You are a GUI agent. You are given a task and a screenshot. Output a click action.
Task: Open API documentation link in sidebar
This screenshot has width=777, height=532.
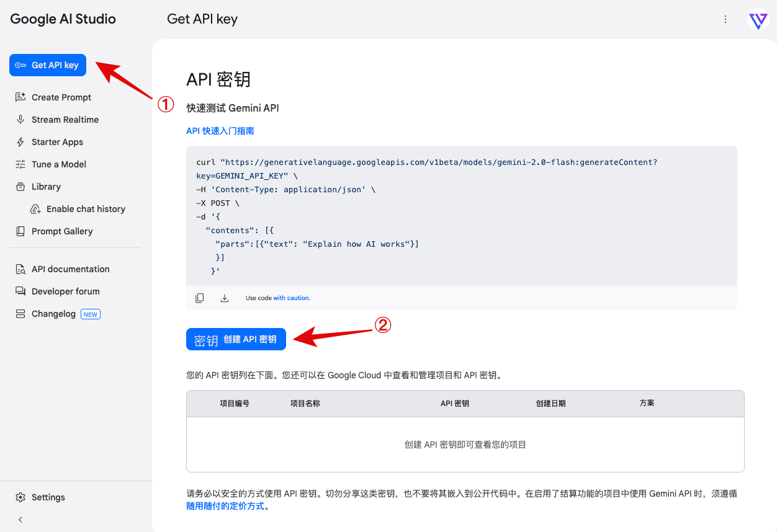pos(63,269)
